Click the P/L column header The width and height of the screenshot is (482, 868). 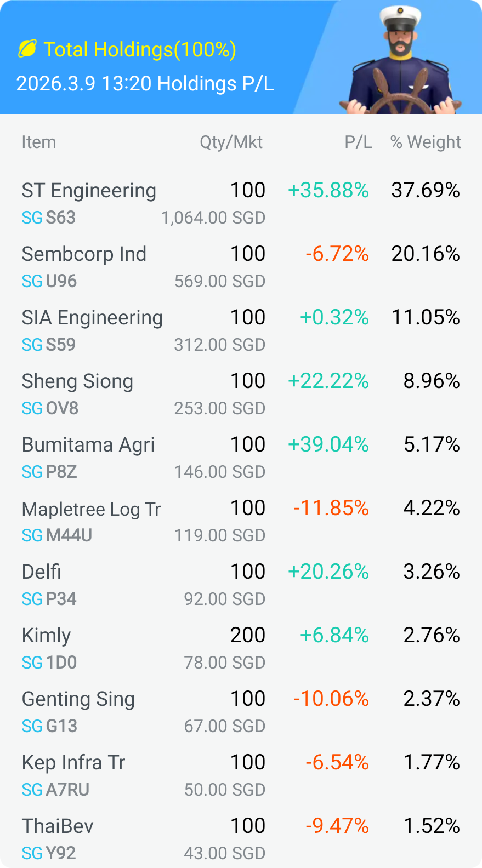pyautogui.click(x=358, y=142)
